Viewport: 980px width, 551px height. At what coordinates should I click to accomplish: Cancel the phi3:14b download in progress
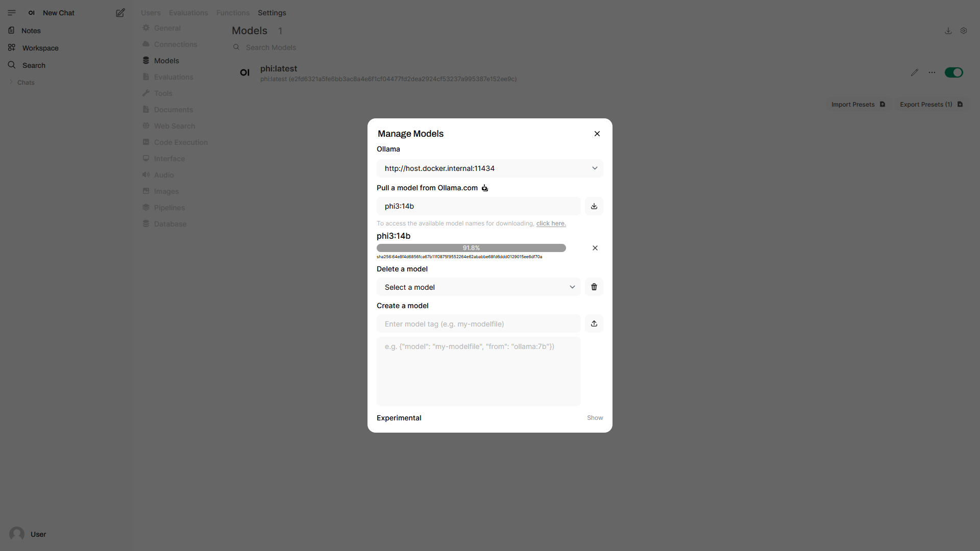(595, 248)
